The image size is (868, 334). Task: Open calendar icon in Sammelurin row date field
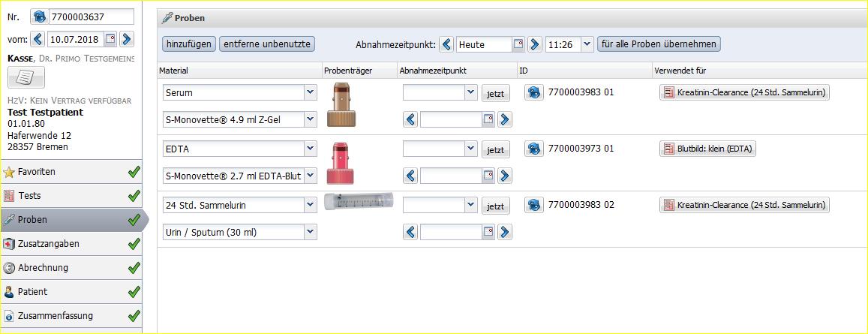tap(488, 232)
